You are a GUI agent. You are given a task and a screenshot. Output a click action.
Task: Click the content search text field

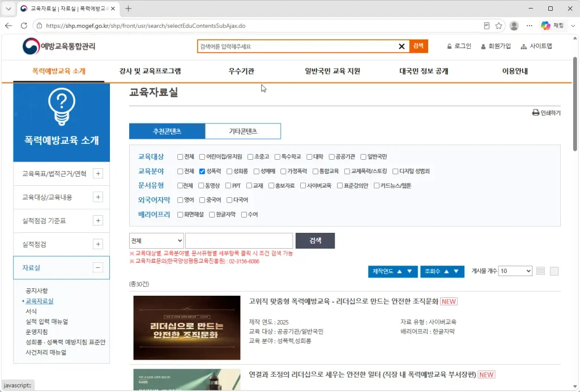click(239, 241)
